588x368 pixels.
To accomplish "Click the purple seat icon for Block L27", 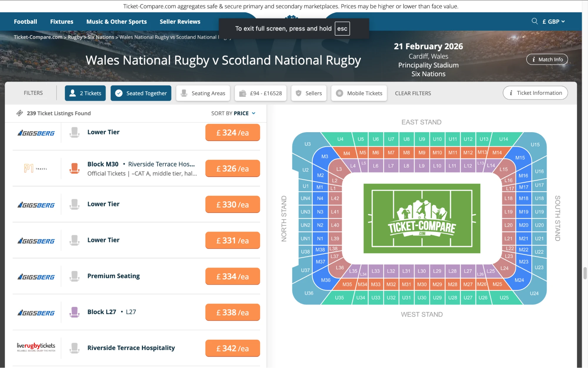I will [x=74, y=312].
